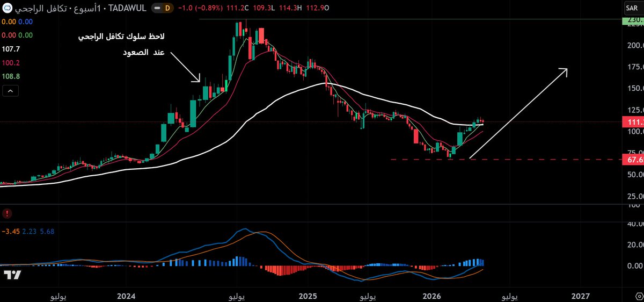Select the white indicator value 107.7
644x302 pixels.
11,48
